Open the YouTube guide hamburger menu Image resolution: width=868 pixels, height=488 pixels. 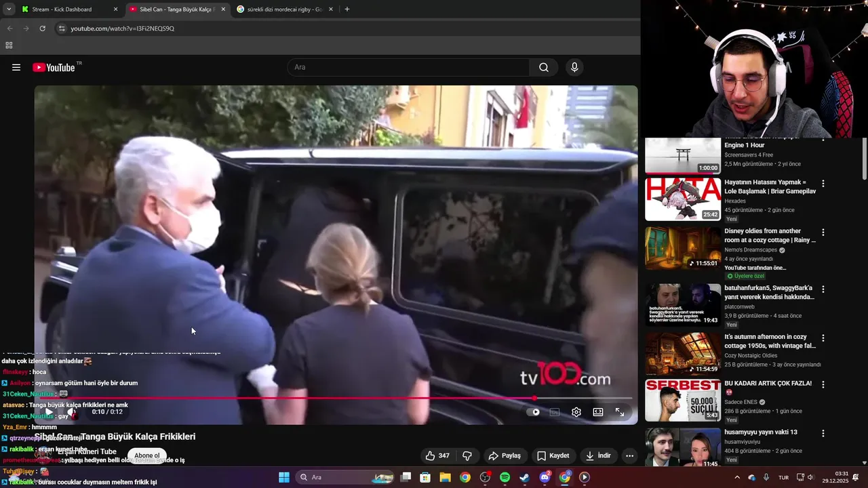(x=16, y=67)
